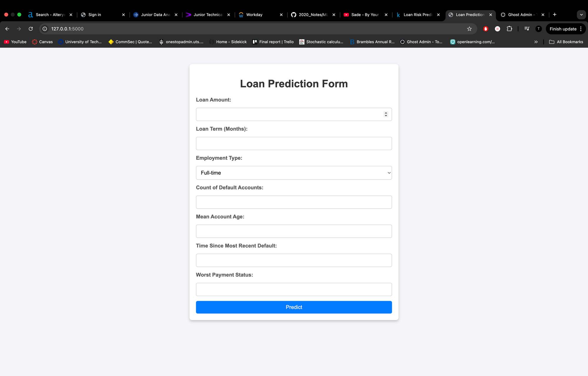Open the YouTube bookmark
The height and width of the screenshot is (376, 588).
[x=15, y=42]
